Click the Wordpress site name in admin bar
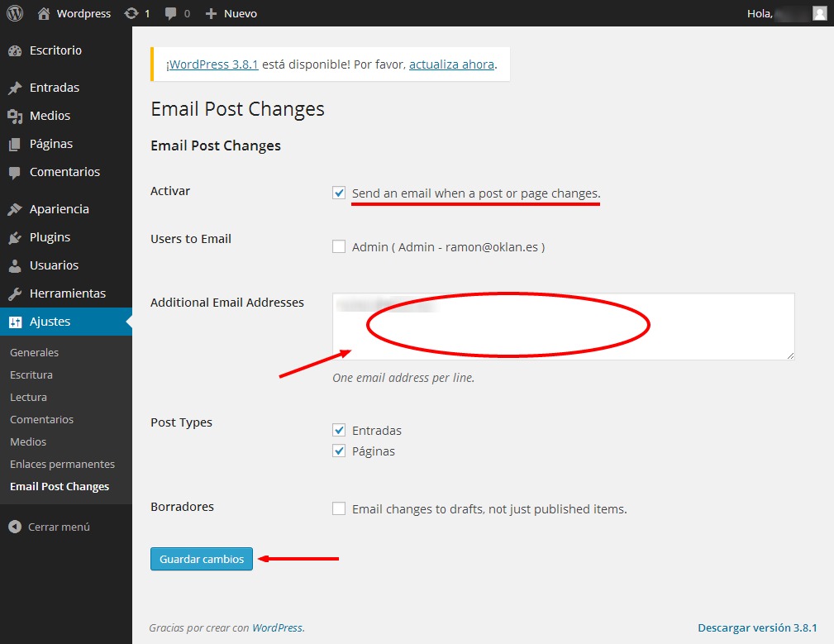 83,13
